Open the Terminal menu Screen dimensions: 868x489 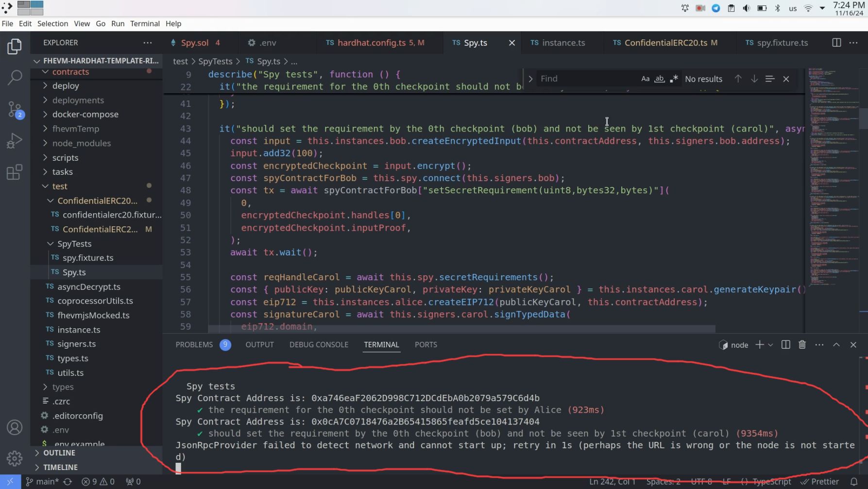tap(145, 23)
